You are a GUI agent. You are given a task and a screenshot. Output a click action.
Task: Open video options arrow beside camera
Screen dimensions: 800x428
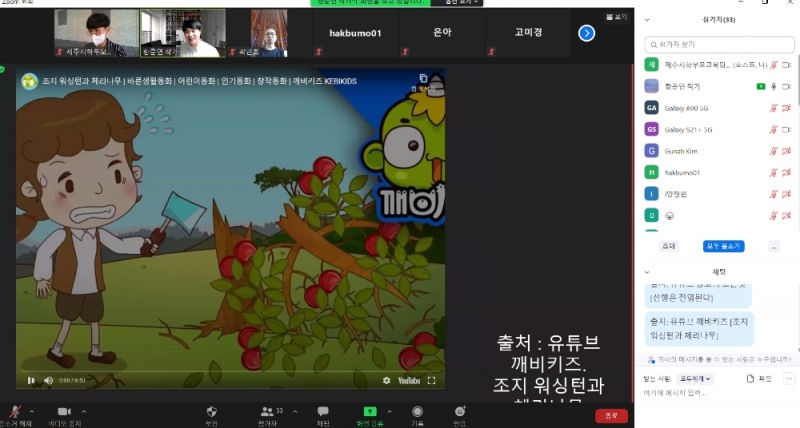(84, 411)
